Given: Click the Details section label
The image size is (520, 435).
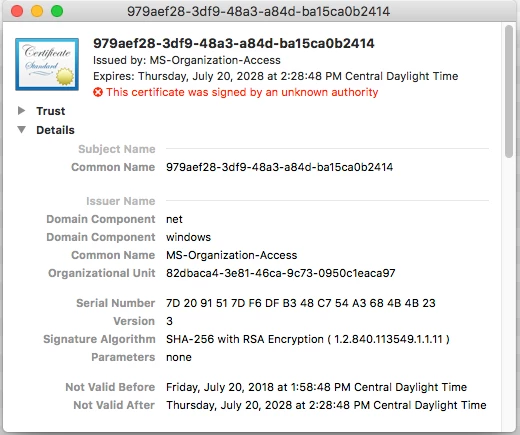Looking at the screenshot, I should [x=55, y=130].
